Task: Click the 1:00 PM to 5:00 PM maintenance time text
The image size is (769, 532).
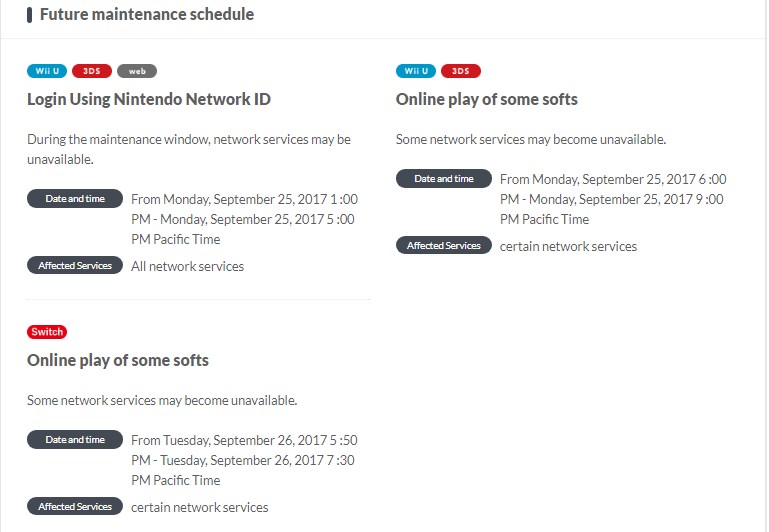Action: click(244, 219)
